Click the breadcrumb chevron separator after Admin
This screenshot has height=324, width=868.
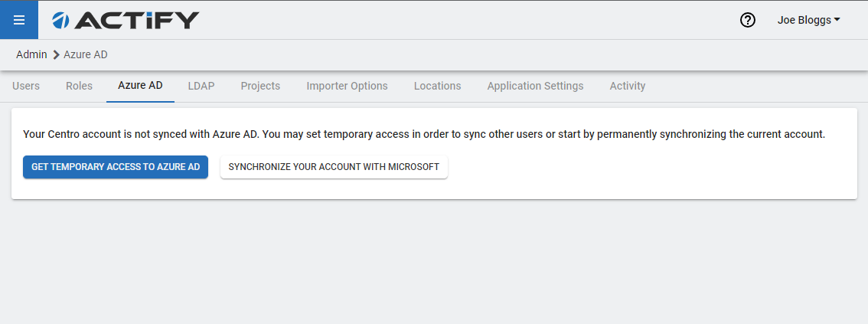click(x=56, y=55)
